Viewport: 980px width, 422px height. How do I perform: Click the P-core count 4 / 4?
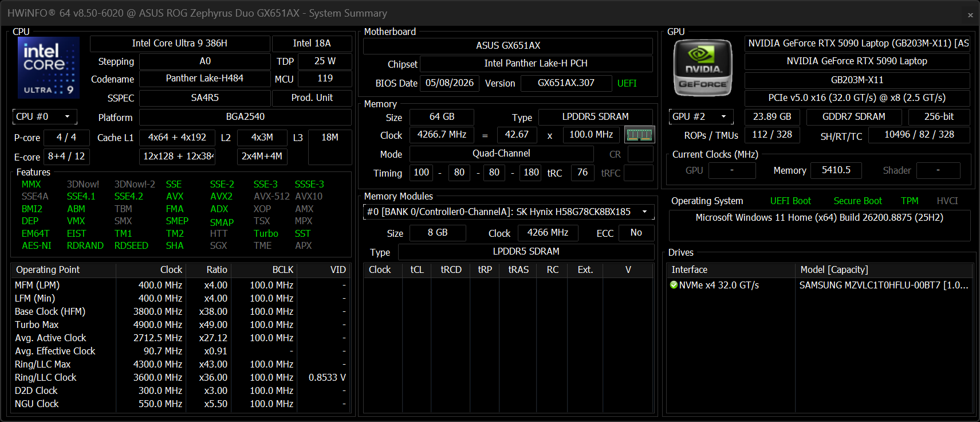66,138
